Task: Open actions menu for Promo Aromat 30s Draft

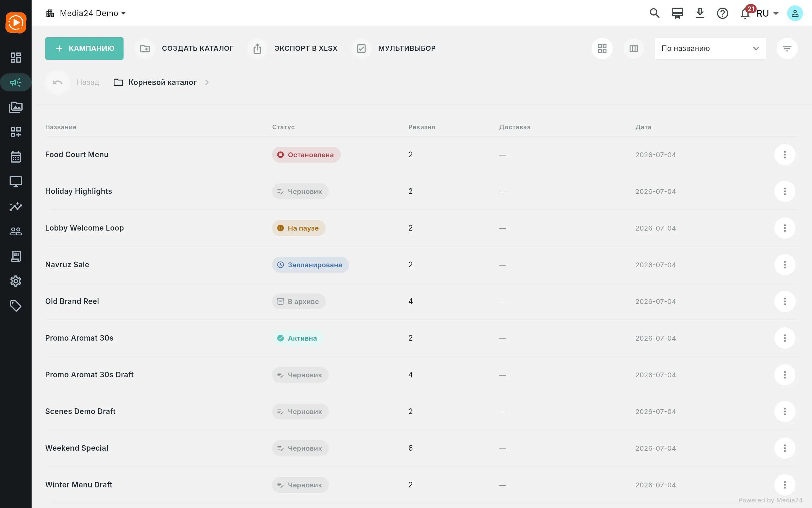Action: pos(785,375)
